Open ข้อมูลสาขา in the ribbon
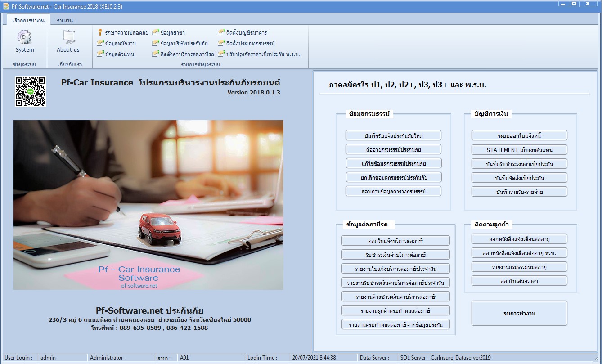 pyautogui.click(x=169, y=33)
